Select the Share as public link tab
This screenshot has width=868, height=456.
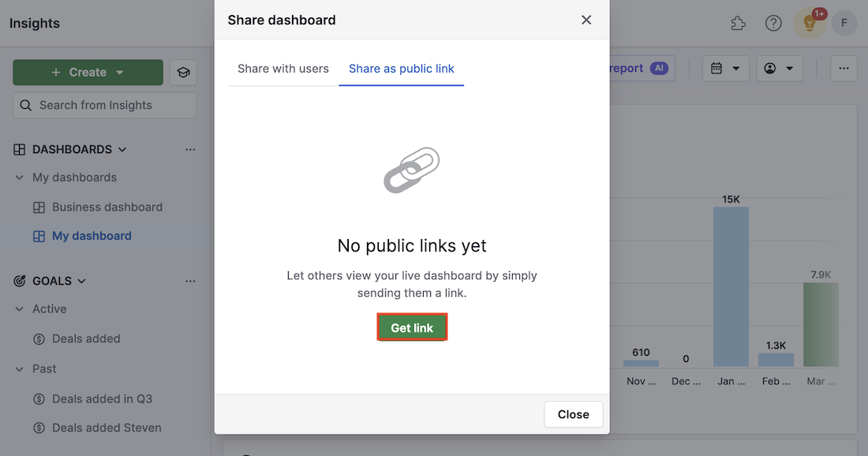coord(401,69)
